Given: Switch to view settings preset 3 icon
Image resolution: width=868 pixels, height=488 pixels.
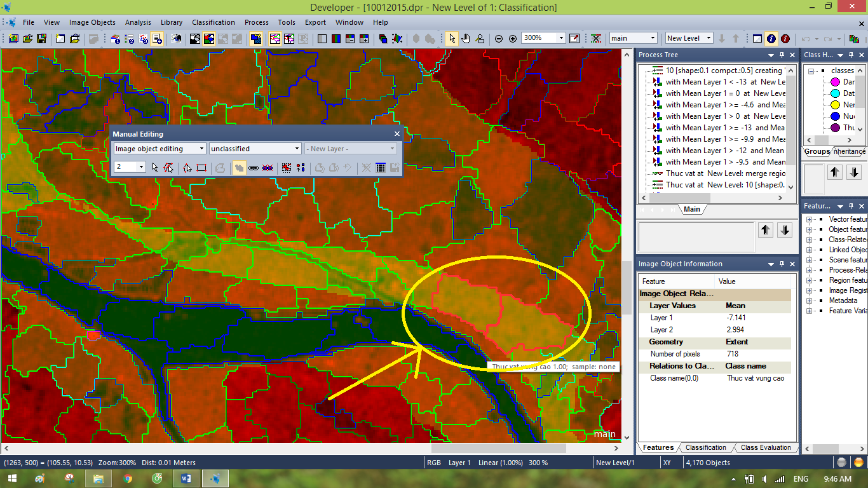Looking at the screenshot, I should pos(144,38).
